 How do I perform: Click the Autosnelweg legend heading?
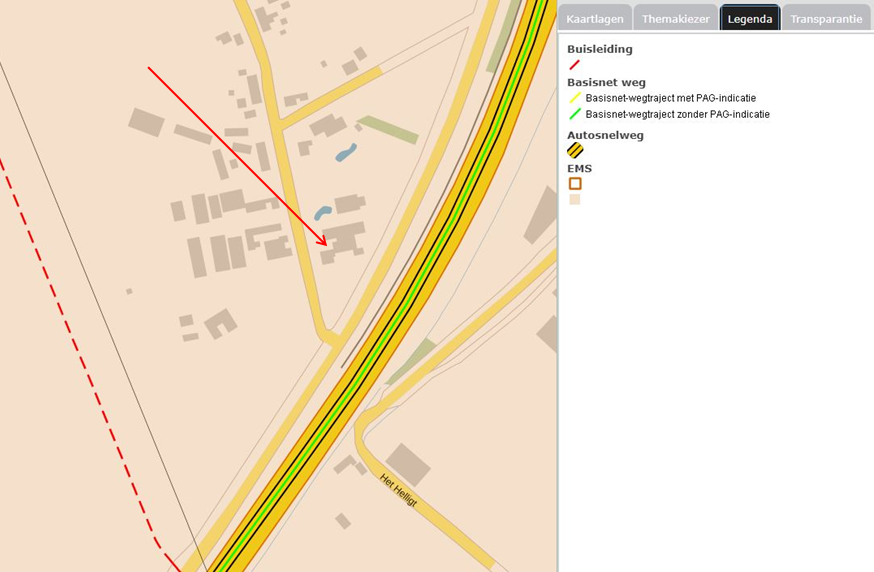(605, 135)
